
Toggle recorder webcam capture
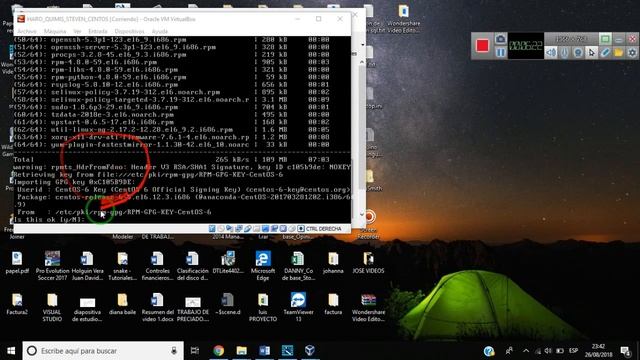coord(578,52)
